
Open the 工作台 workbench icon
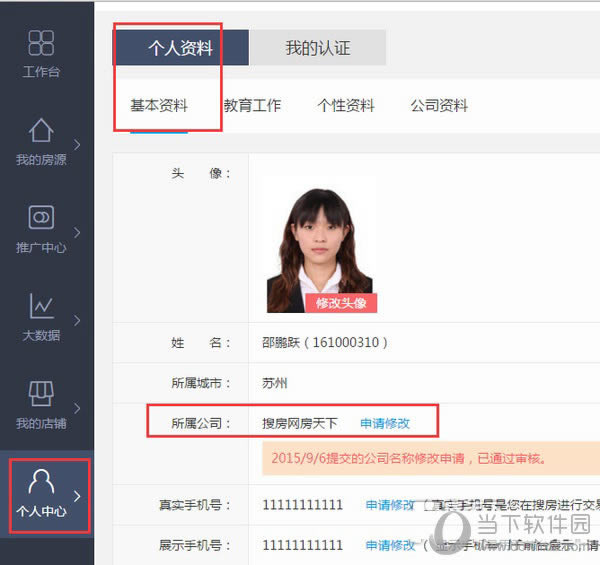click(x=41, y=42)
